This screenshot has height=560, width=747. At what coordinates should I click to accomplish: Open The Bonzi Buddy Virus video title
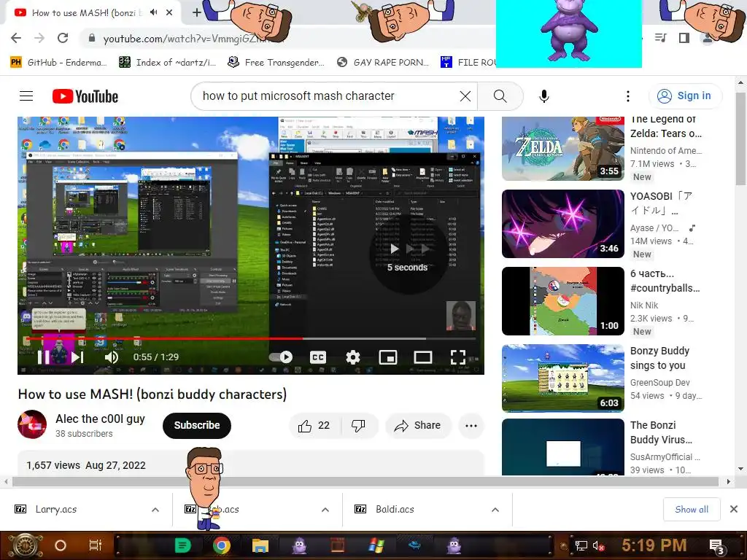click(661, 432)
